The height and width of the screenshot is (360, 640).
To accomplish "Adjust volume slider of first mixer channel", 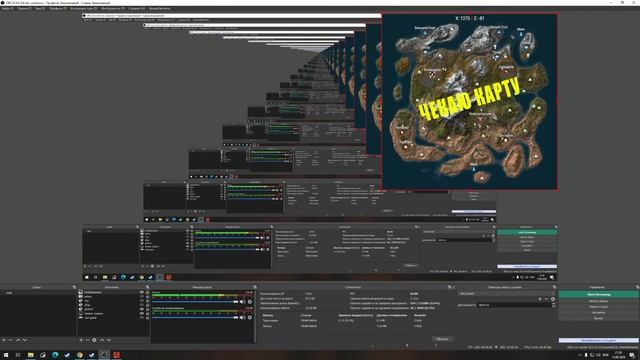I will coord(195,302).
